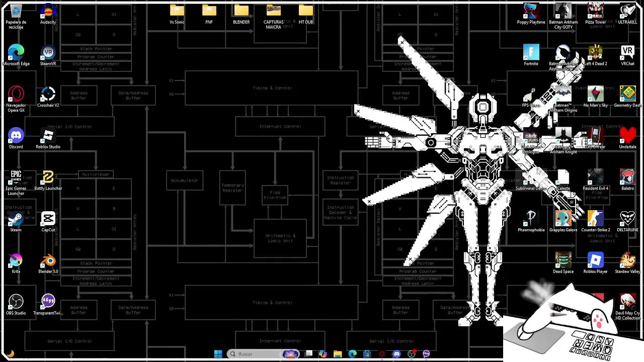Launch the Left 4 Dead 2 shortcut

pos(596,55)
